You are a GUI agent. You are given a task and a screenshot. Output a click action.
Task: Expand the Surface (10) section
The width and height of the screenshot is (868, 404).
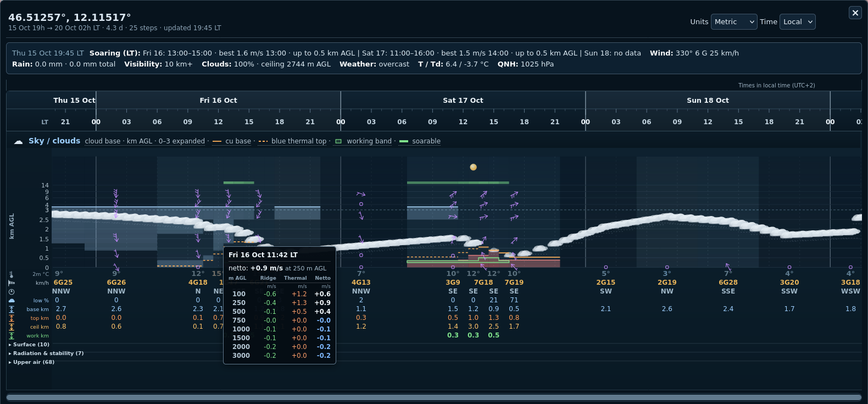pyautogui.click(x=29, y=345)
